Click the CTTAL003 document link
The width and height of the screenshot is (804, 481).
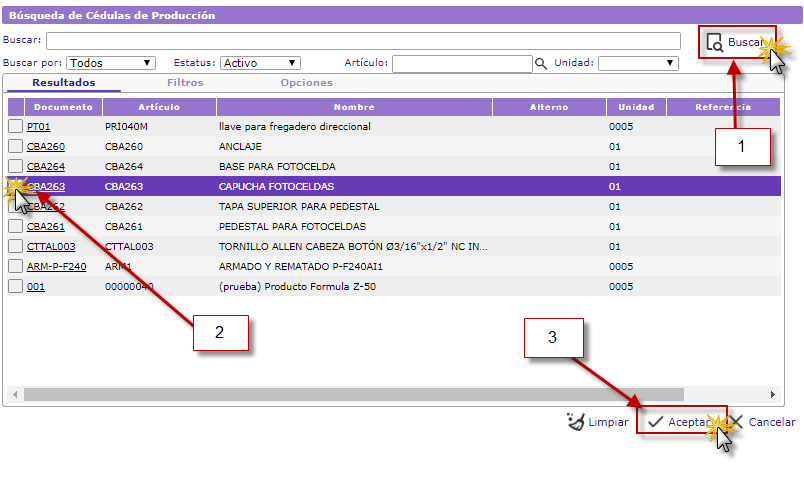point(50,247)
